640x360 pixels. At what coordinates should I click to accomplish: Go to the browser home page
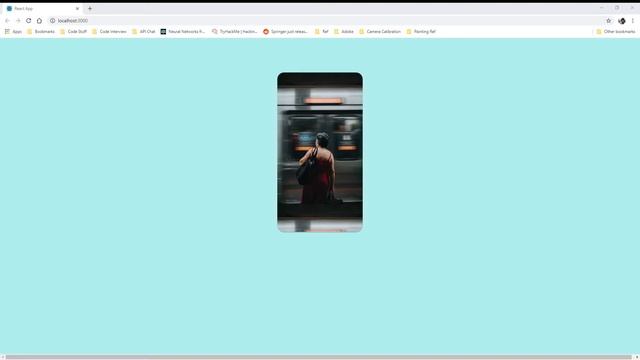[39, 21]
